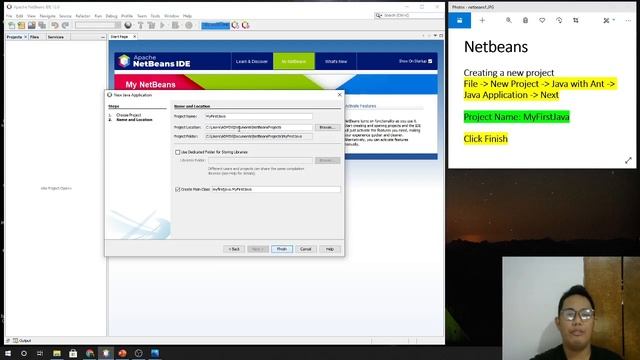
Task: Click the New File toolbar icon
Action: click(11, 25)
